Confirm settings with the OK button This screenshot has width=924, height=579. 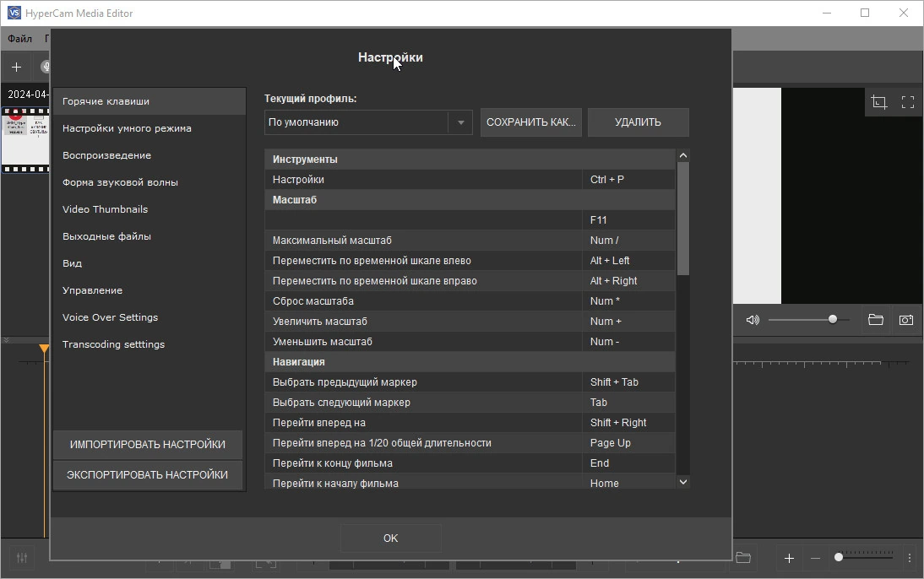[391, 538]
